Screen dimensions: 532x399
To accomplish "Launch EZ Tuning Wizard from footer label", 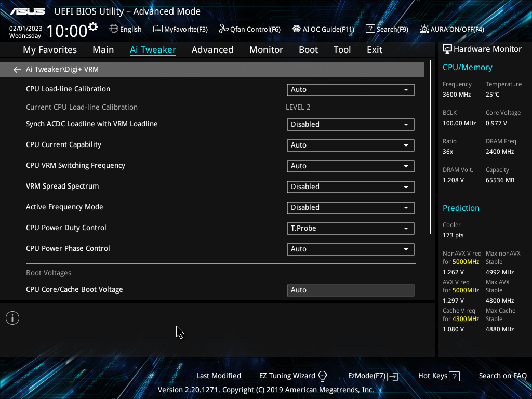I will point(287,376).
